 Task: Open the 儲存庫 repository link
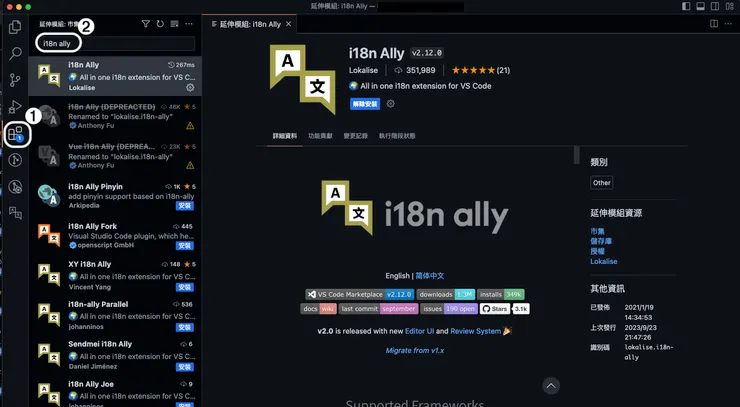coord(601,241)
